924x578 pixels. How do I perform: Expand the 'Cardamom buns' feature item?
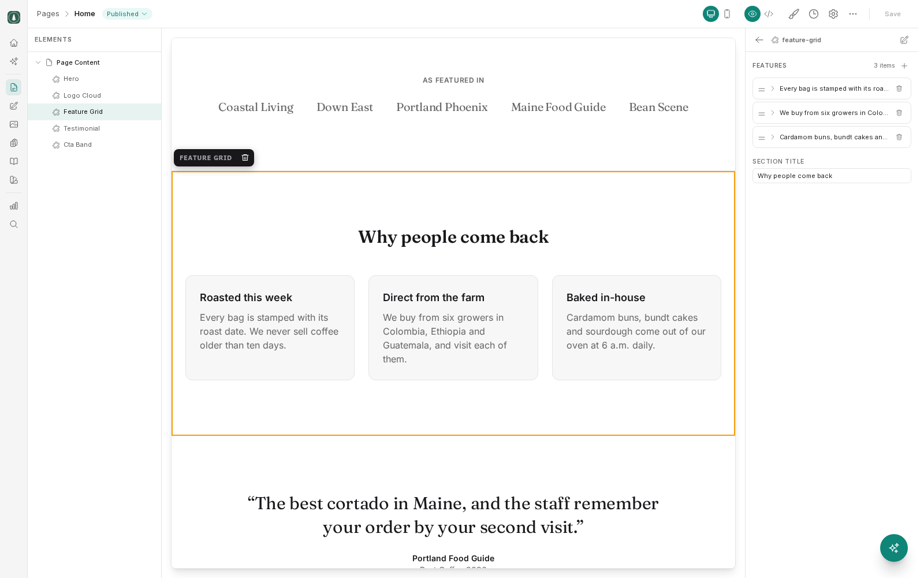pos(773,137)
